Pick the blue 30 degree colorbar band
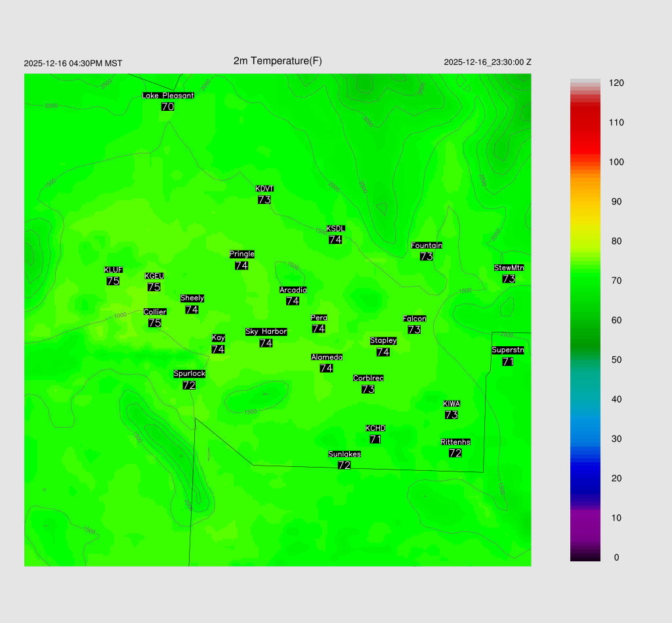This screenshot has height=623, width=672. click(585, 439)
